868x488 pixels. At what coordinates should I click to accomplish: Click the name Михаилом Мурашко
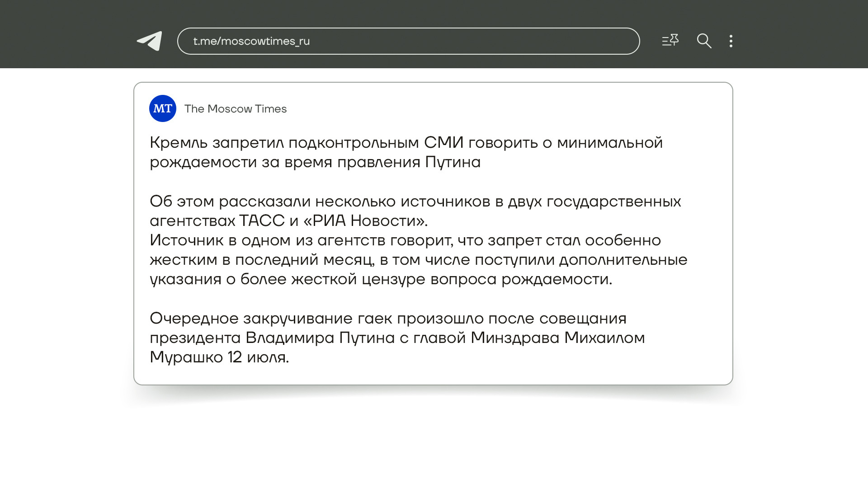[x=604, y=338]
